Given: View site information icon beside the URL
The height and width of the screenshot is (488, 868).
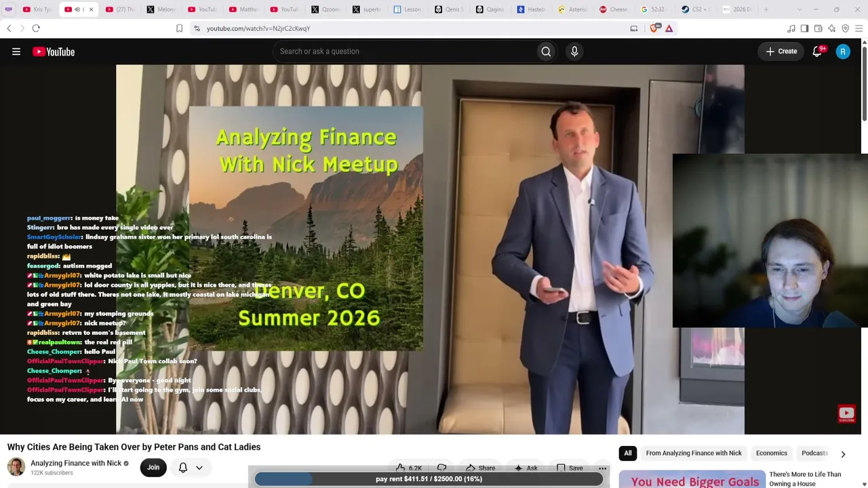Looking at the screenshot, I should click(197, 28).
